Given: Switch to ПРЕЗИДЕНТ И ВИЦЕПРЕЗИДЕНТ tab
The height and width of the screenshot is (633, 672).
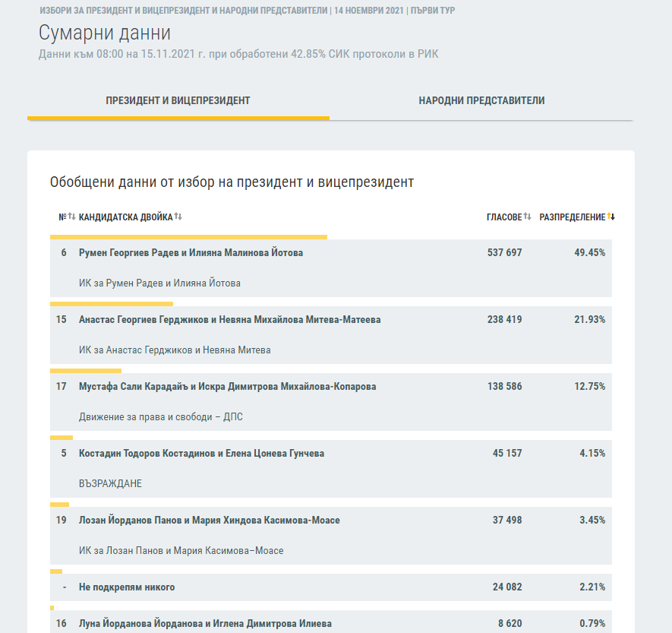Looking at the screenshot, I should 178,100.
